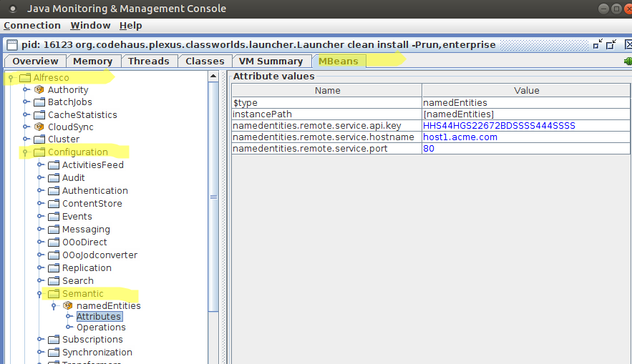Click the internal frame window icon beside pid
Screen dimensions: 632x364
pos(9,44)
